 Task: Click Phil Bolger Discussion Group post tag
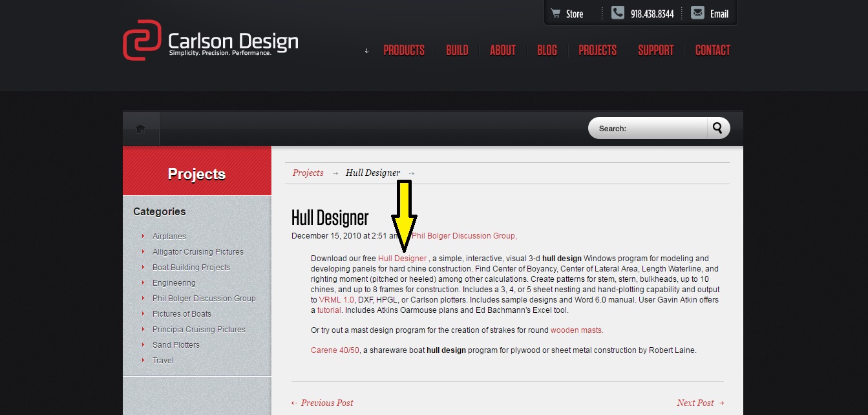pos(464,236)
